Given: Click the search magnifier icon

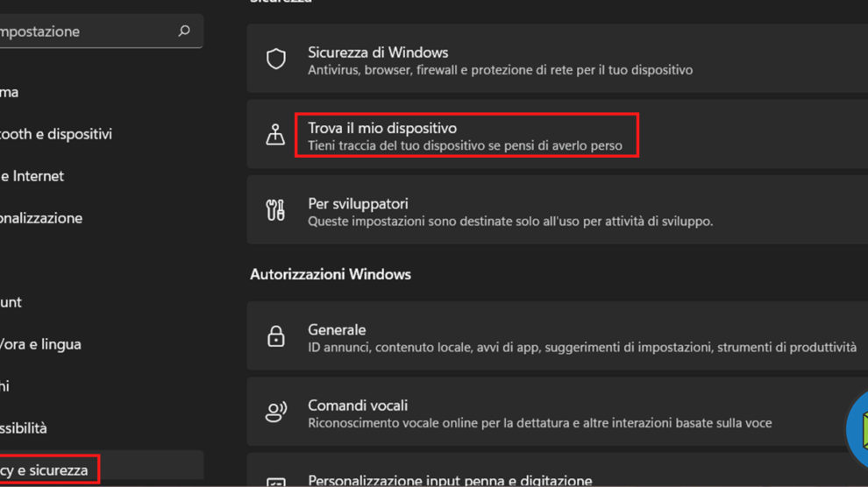Looking at the screenshot, I should (184, 32).
